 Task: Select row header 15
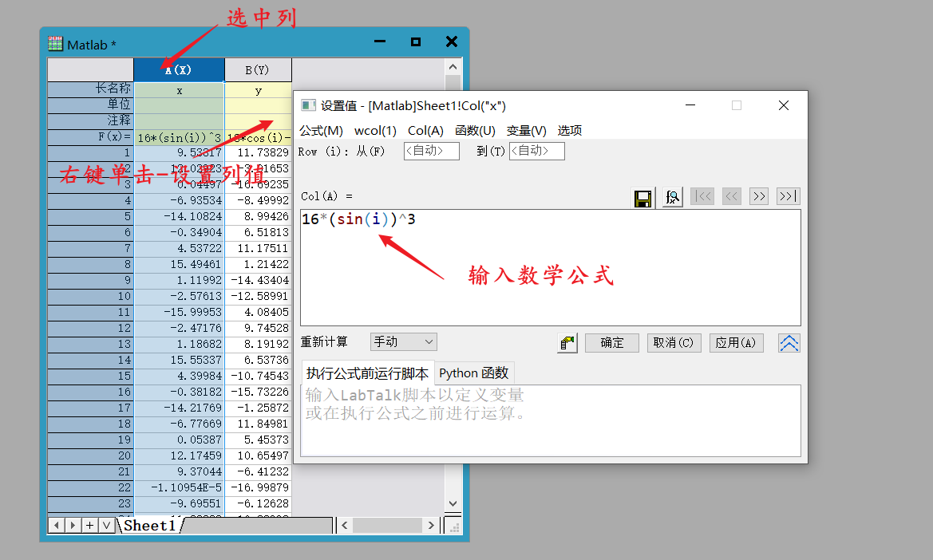click(90, 376)
